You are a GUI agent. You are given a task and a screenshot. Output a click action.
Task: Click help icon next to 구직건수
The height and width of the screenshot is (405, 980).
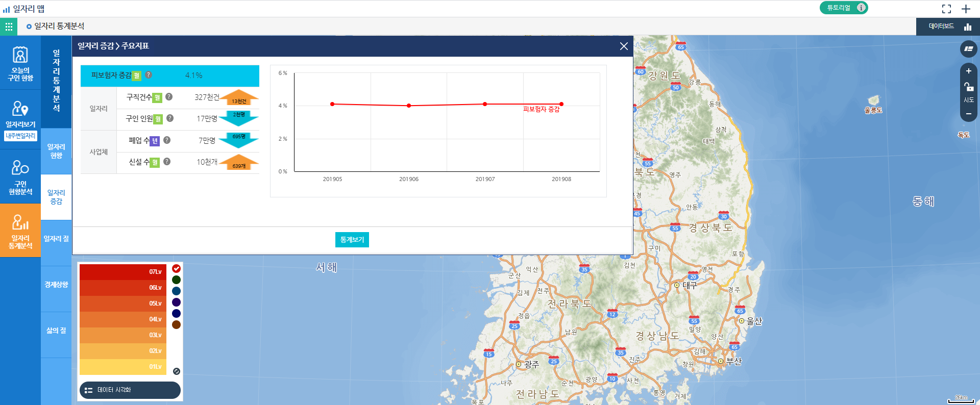(169, 97)
